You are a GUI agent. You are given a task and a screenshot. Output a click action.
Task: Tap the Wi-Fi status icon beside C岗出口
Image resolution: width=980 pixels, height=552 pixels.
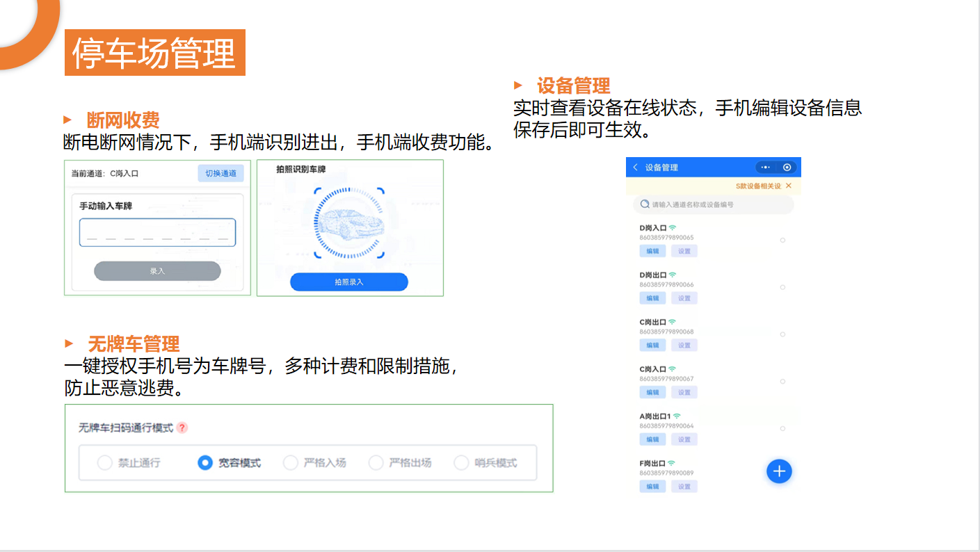673,322
